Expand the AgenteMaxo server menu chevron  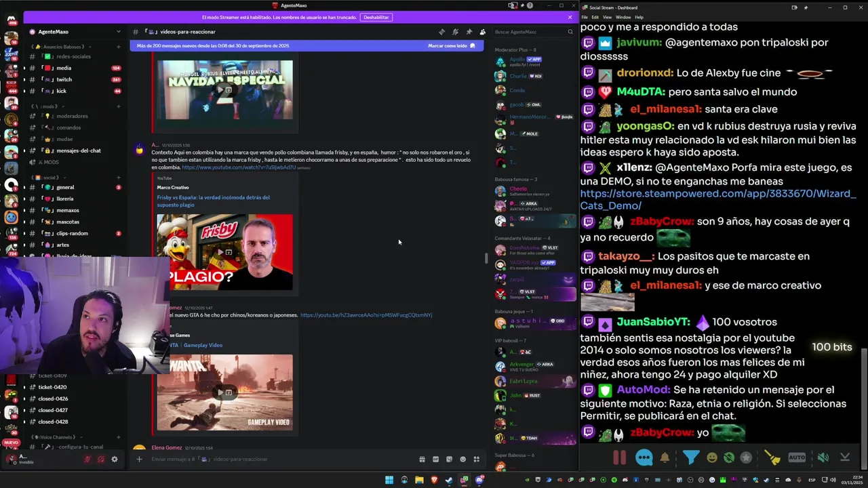click(118, 32)
